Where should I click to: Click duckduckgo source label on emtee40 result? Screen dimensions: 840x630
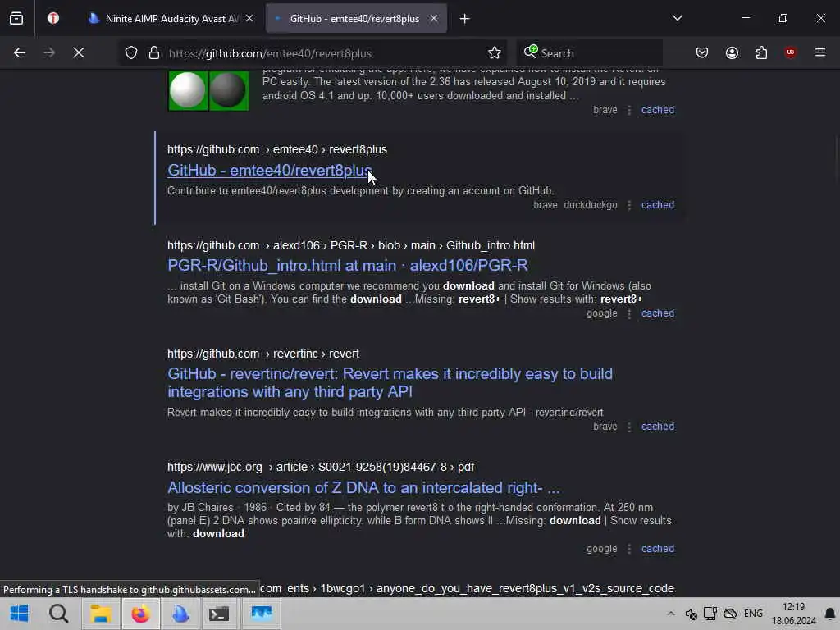[591, 205]
